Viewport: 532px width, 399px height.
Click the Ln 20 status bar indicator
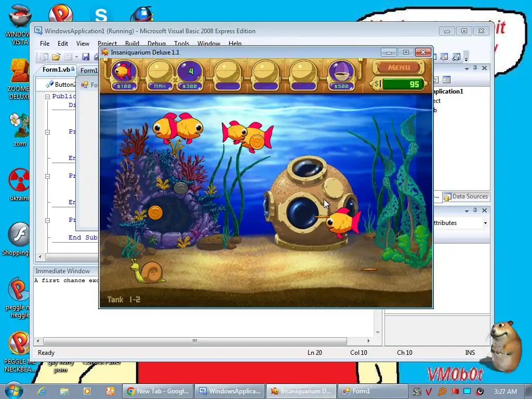click(x=314, y=353)
